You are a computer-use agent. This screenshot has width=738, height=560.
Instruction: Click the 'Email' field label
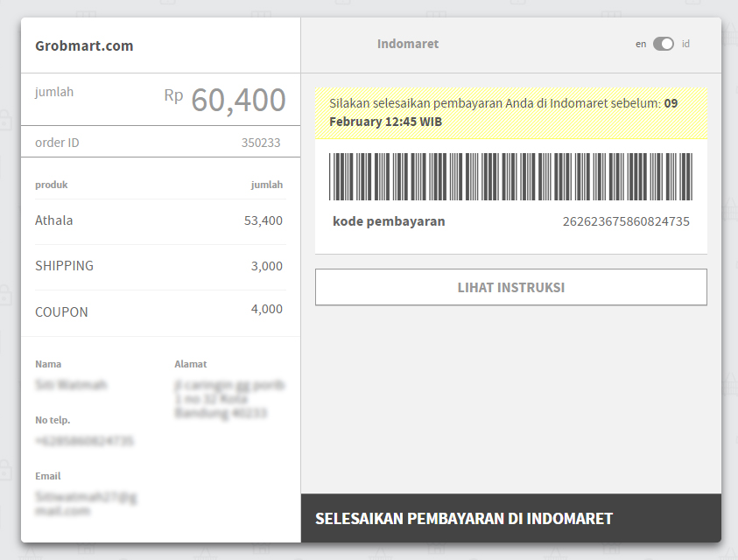48,476
